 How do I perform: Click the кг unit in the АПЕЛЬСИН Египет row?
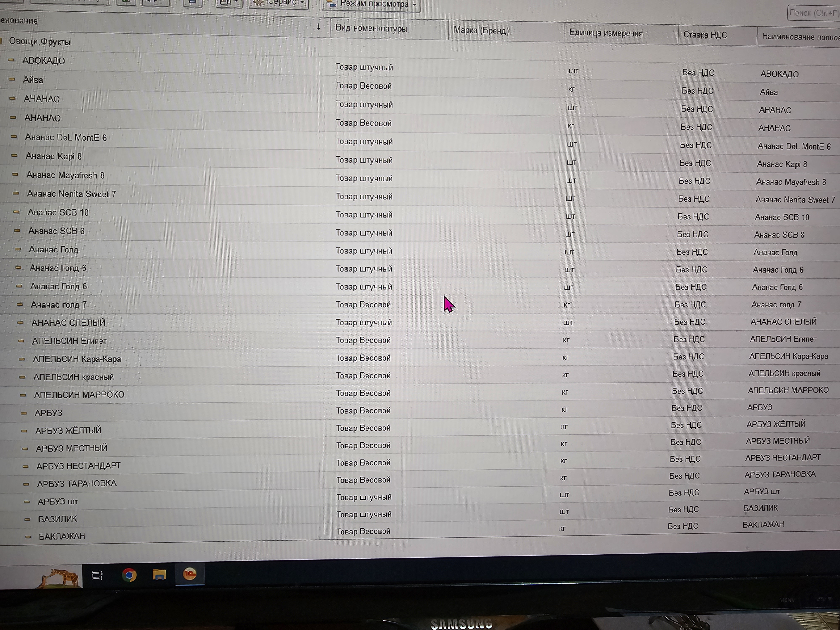click(566, 340)
